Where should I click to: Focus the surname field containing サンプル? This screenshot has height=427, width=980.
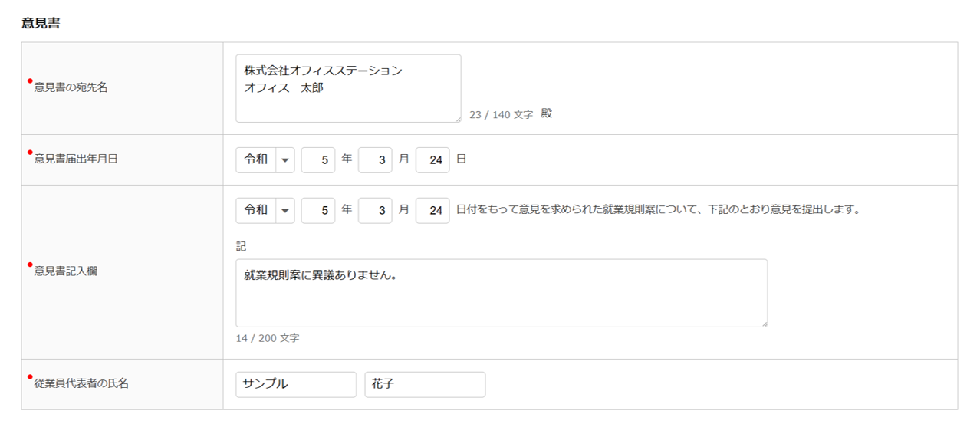[x=296, y=384]
